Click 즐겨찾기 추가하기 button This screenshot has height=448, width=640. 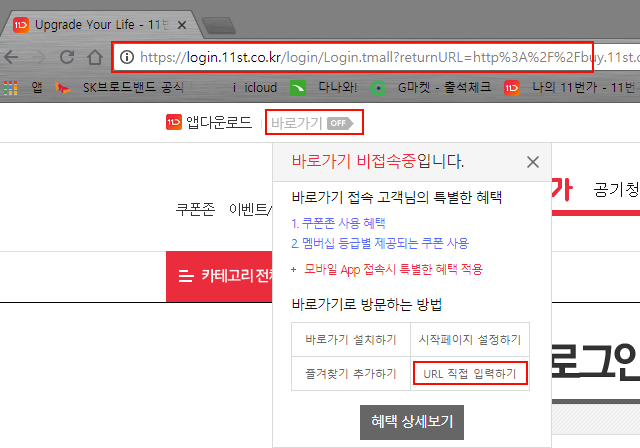351,374
